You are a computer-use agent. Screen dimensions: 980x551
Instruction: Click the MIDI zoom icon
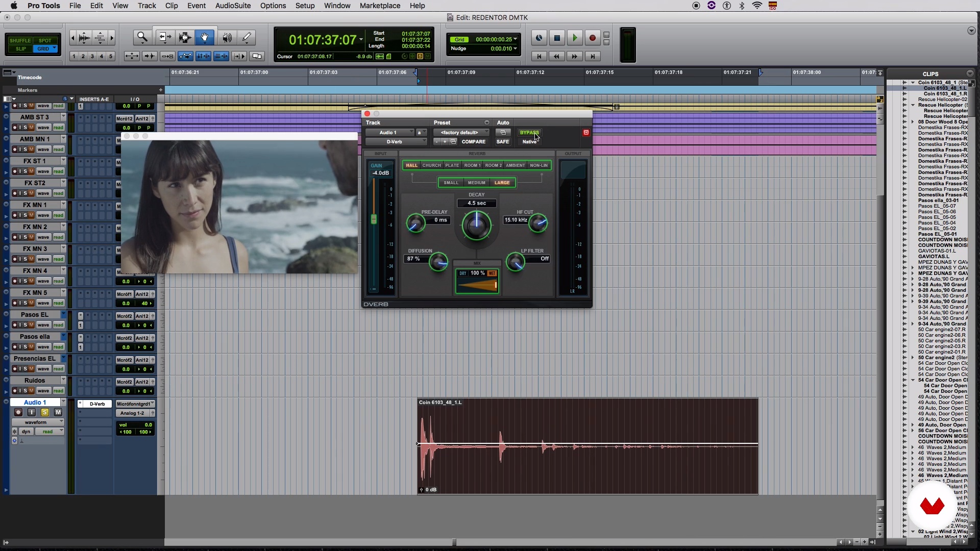[x=100, y=37]
